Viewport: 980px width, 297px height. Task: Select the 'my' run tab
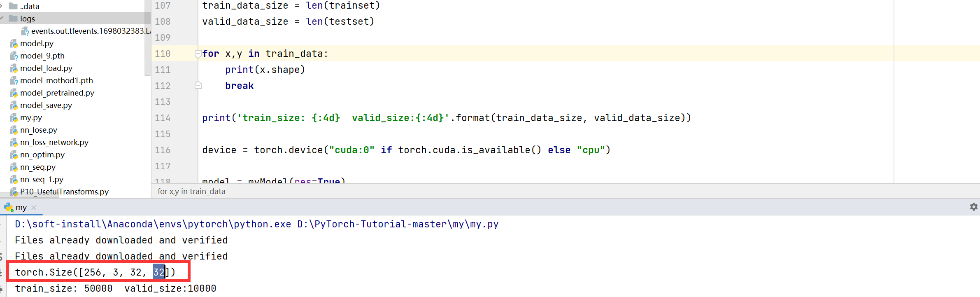click(21, 208)
